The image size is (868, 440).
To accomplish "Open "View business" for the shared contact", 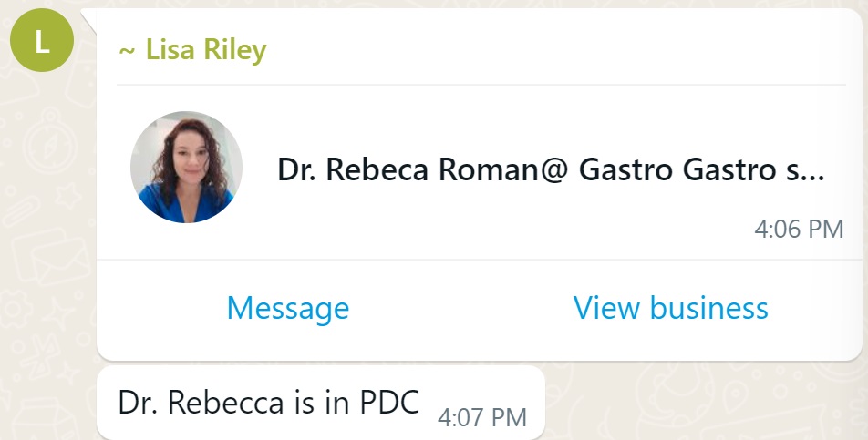I will pyautogui.click(x=670, y=308).
